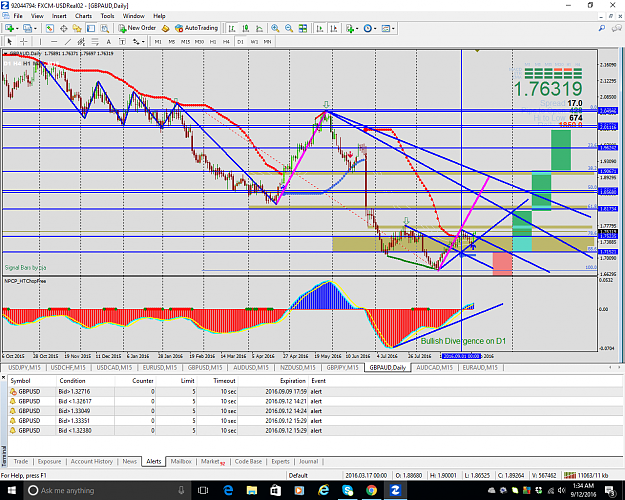This screenshot has height=500, width=625.
Task: Open Skype from the taskbar
Action: click(348, 490)
